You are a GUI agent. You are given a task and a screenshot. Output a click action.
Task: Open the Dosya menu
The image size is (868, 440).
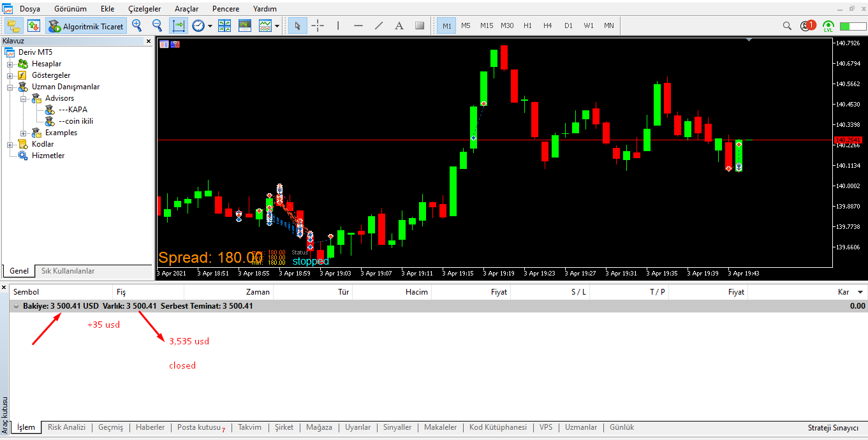(30, 9)
